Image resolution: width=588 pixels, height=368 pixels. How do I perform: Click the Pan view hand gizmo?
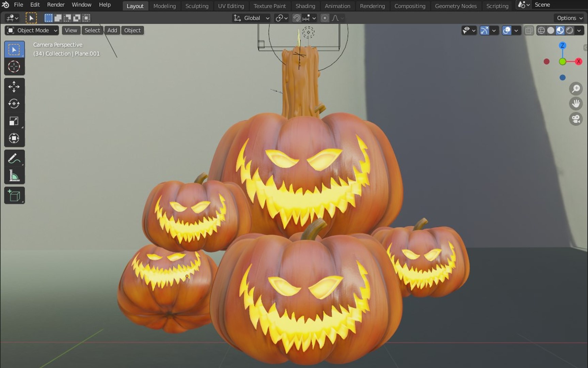[x=576, y=104]
